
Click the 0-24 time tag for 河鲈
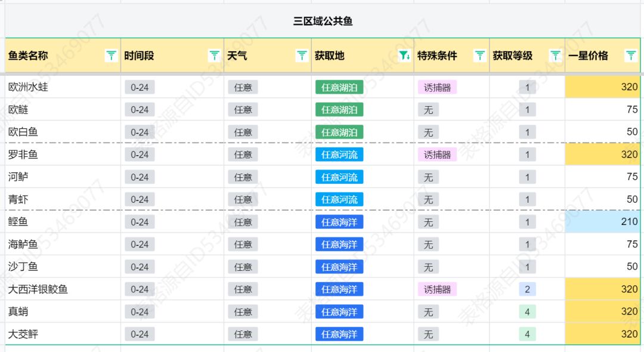click(140, 177)
